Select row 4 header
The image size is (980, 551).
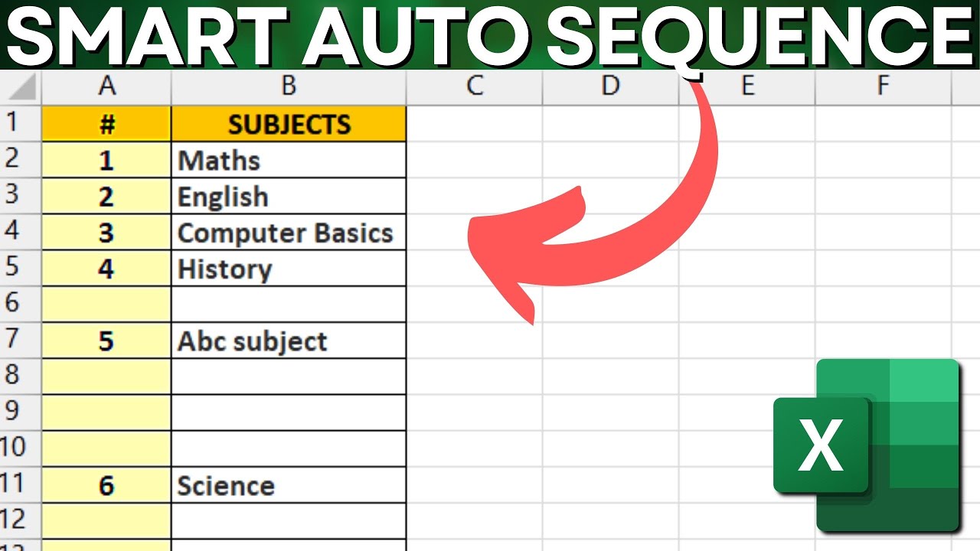21,232
